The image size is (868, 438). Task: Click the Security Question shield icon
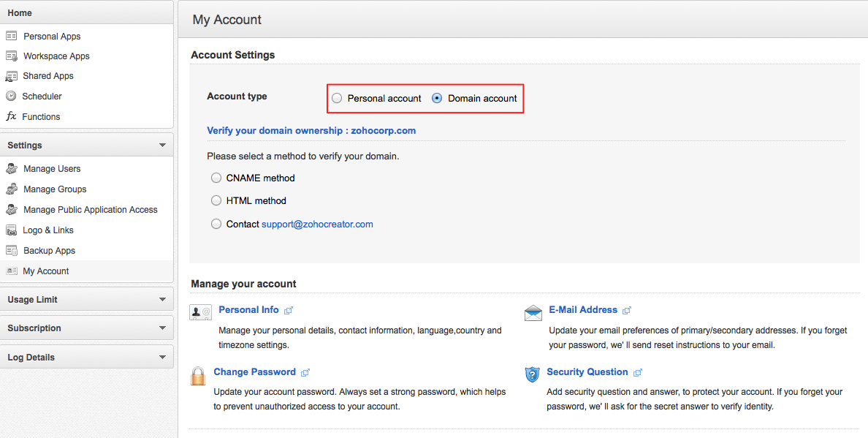pyautogui.click(x=532, y=374)
